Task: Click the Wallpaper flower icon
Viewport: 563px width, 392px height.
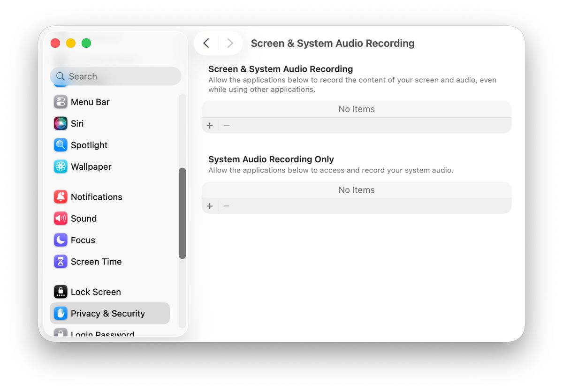Action: point(61,166)
